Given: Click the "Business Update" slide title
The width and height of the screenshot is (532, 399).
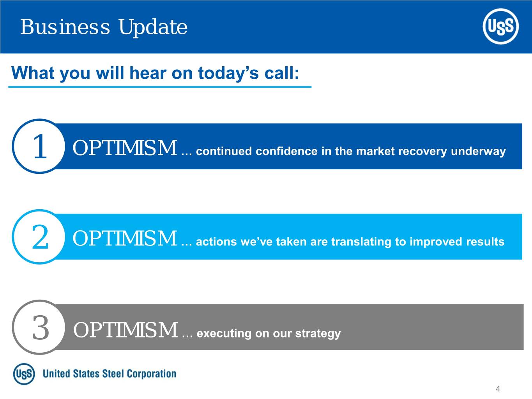Looking at the screenshot, I should 104,27.
